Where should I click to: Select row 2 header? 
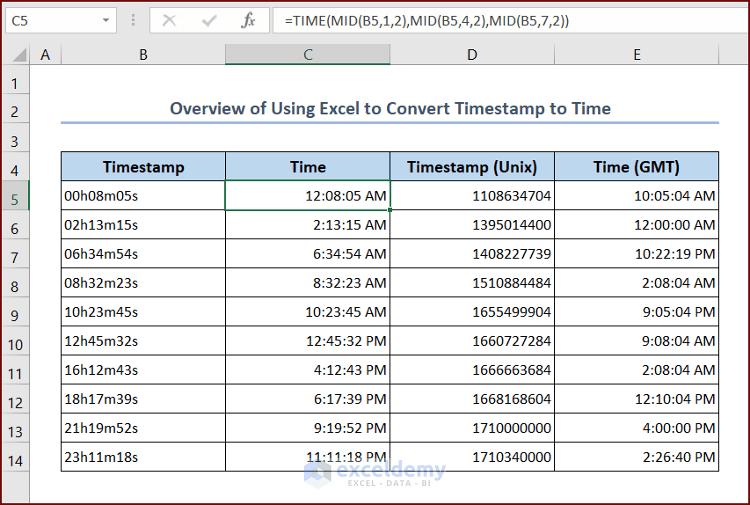(x=15, y=111)
